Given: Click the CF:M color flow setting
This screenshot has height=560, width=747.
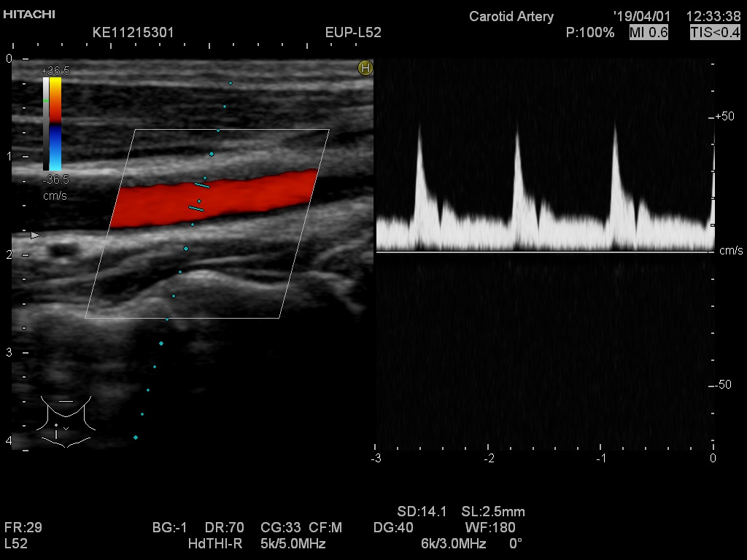Looking at the screenshot, I should (325, 527).
